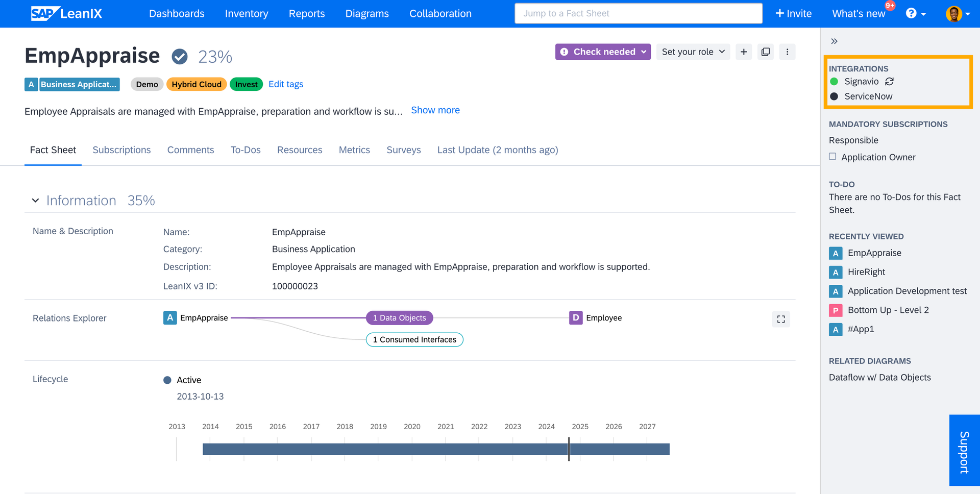Click Show more description link

pos(435,110)
